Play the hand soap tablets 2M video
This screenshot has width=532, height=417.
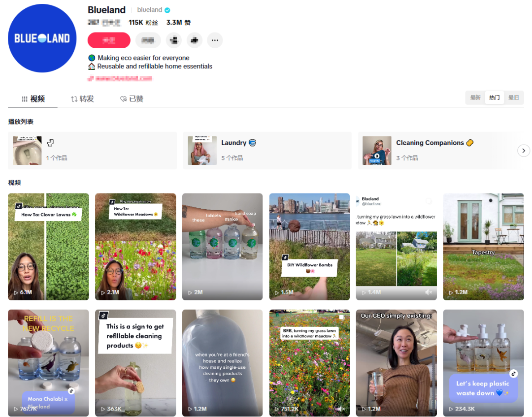222,247
